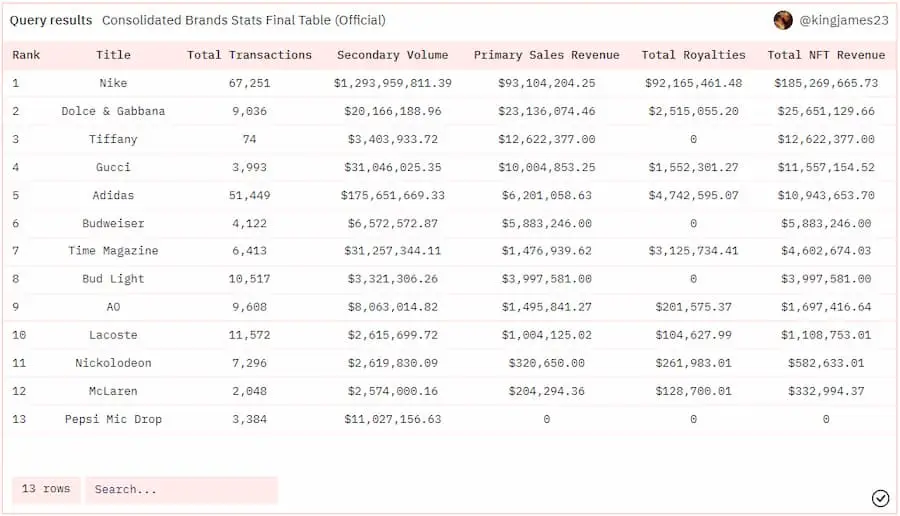This screenshot has width=900, height=516.
Task: Sort by the Rank column header
Action: click(x=27, y=55)
